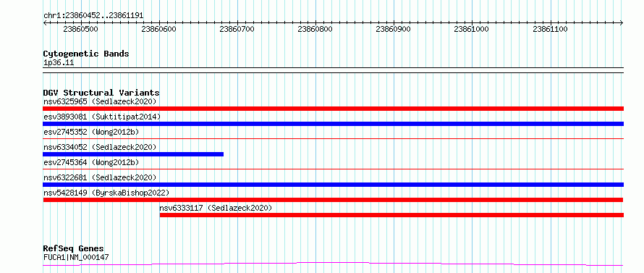Viewport: 644px width, 273px height.
Task: Open the esv3893081 (Suktitipat2014) variant label
Action: (x=102, y=117)
